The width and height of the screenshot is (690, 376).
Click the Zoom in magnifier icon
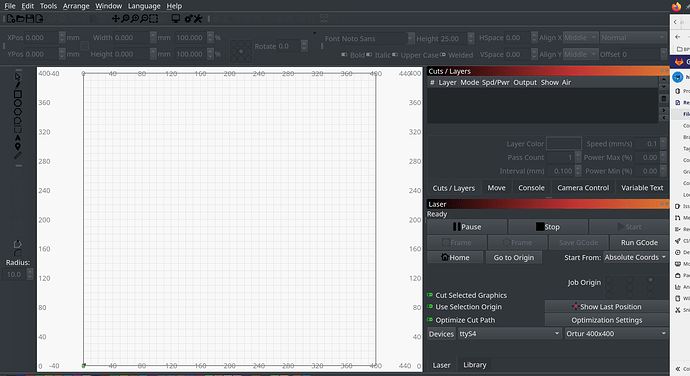click(x=135, y=18)
